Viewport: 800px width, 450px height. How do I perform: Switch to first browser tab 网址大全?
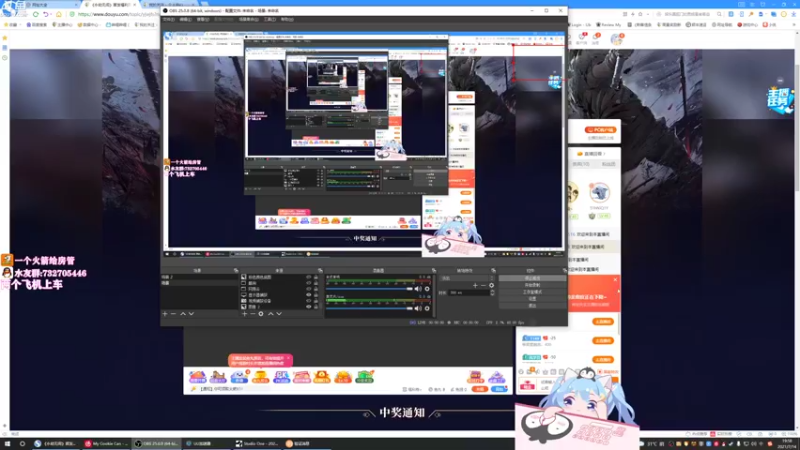tap(52, 5)
